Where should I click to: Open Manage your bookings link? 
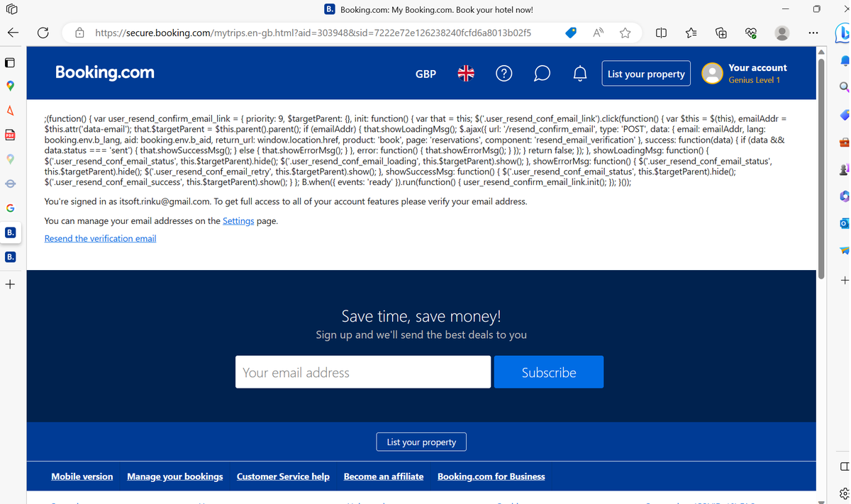pos(175,476)
